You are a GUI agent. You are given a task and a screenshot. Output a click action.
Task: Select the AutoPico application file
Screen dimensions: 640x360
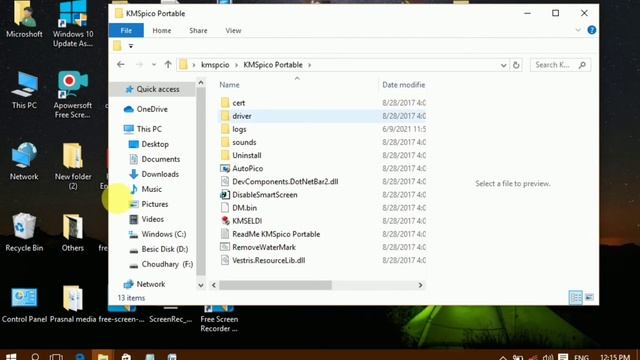point(247,168)
